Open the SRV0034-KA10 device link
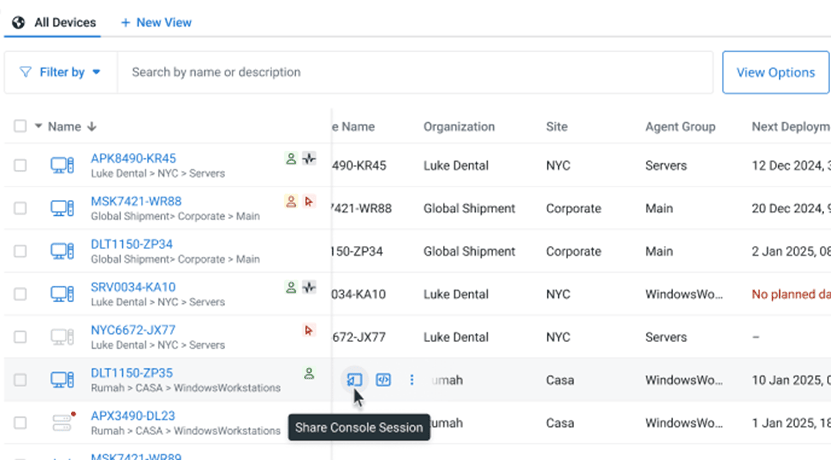Viewport: 831px width, 460px height. click(132, 288)
